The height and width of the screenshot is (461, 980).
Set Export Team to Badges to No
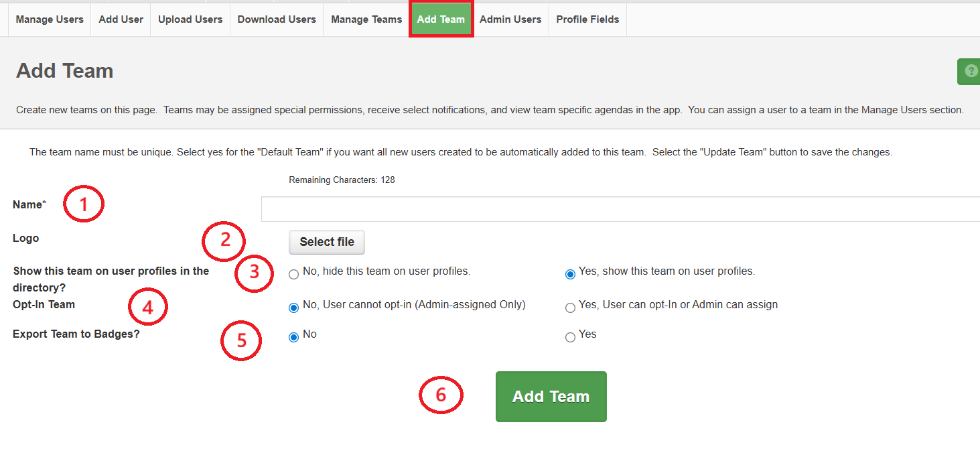293,337
